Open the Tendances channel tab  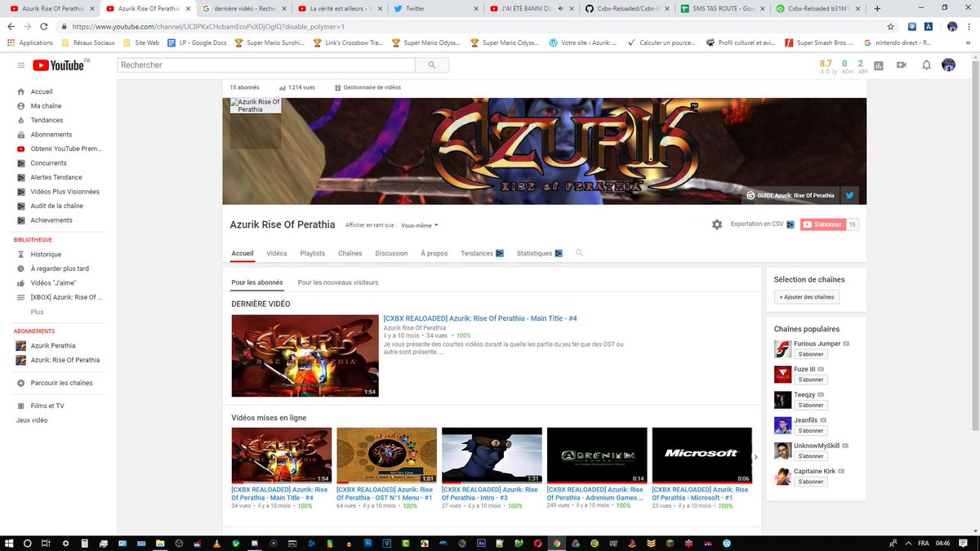(482, 253)
